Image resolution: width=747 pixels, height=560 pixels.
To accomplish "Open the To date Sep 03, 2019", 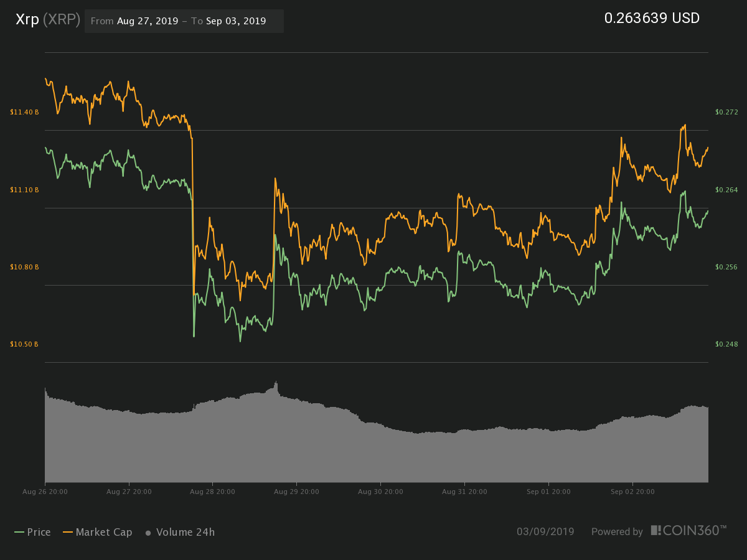I will 236,21.
